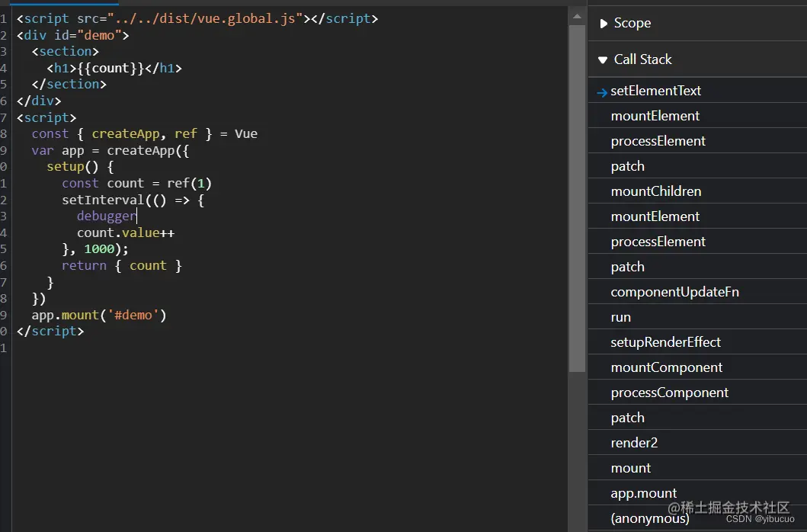Select patch frame directly above render2
The height and width of the screenshot is (532, 807).
click(697, 418)
